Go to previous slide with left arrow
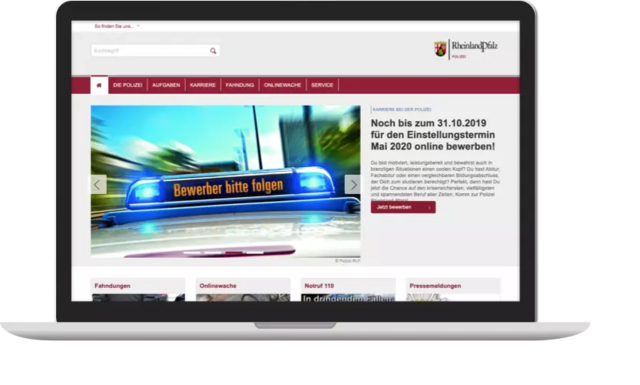Screen dimensions: 640x385 (x=98, y=185)
